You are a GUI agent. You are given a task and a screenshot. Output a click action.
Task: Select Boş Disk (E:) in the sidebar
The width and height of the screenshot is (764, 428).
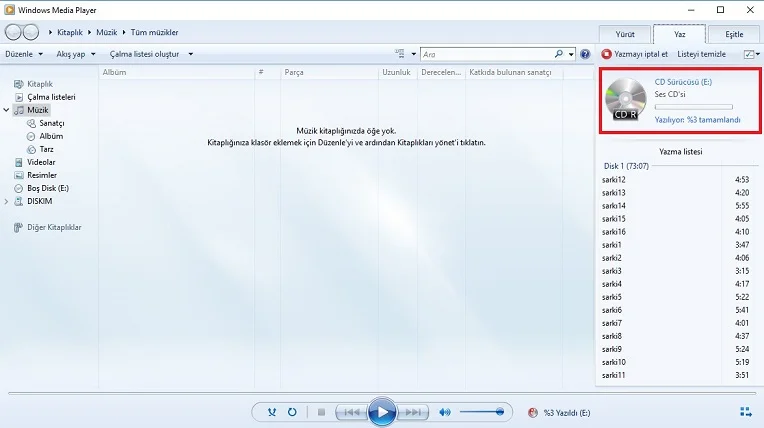click(48, 188)
